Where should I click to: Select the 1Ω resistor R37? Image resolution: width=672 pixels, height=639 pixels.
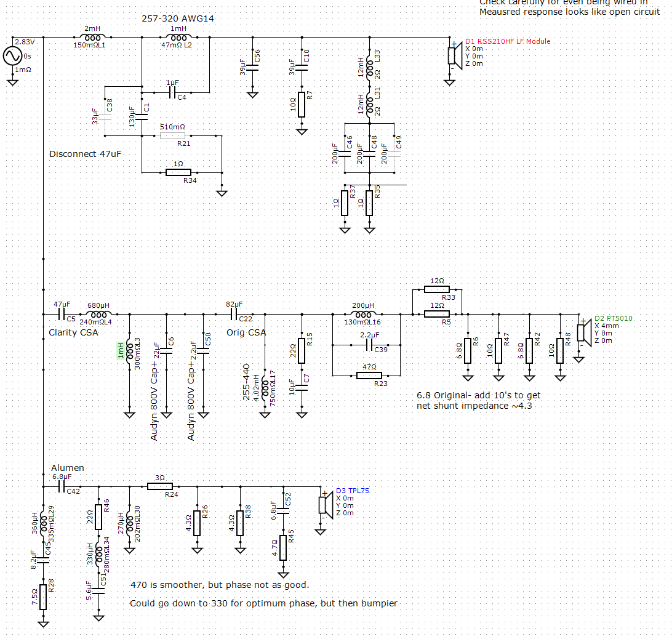point(345,203)
